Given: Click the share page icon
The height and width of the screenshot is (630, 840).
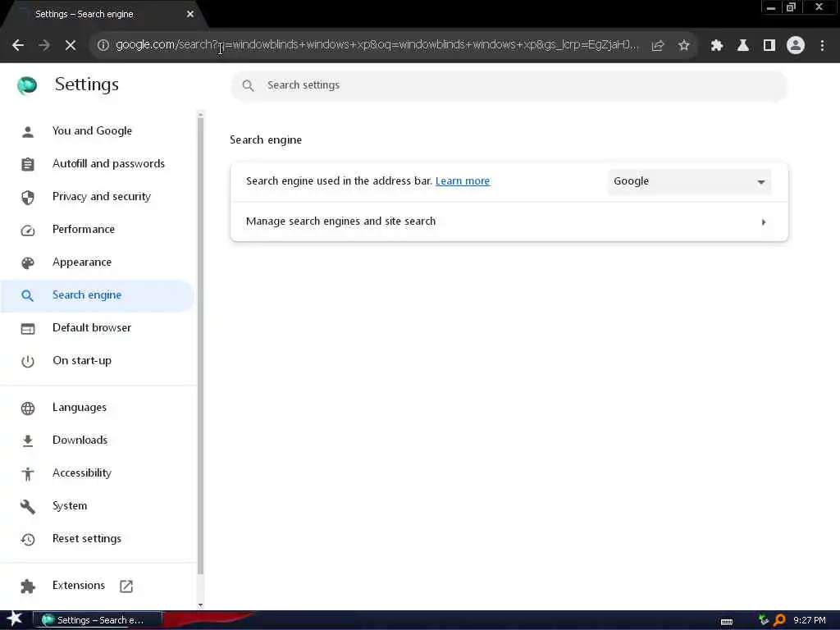Looking at the screenshot, I should (x=658, y=46).
